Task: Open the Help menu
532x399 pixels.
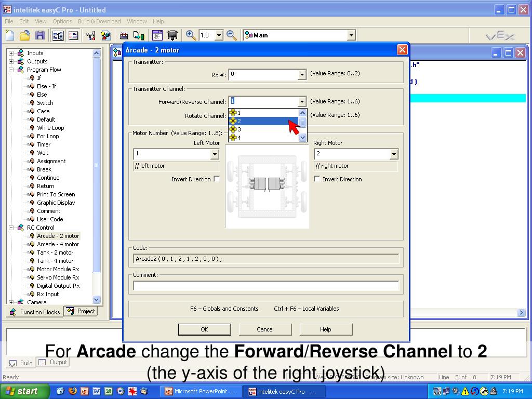Action: (158, 21)
